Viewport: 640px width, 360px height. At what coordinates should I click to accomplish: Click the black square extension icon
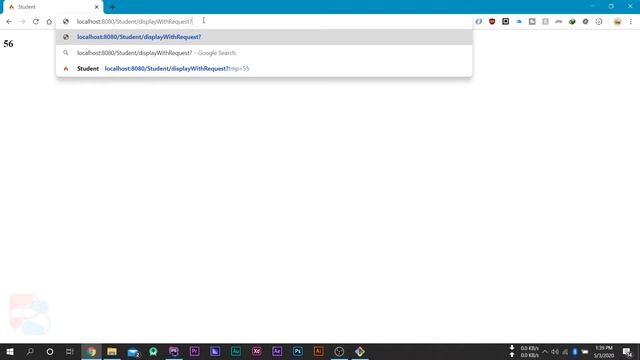[505, 22]
